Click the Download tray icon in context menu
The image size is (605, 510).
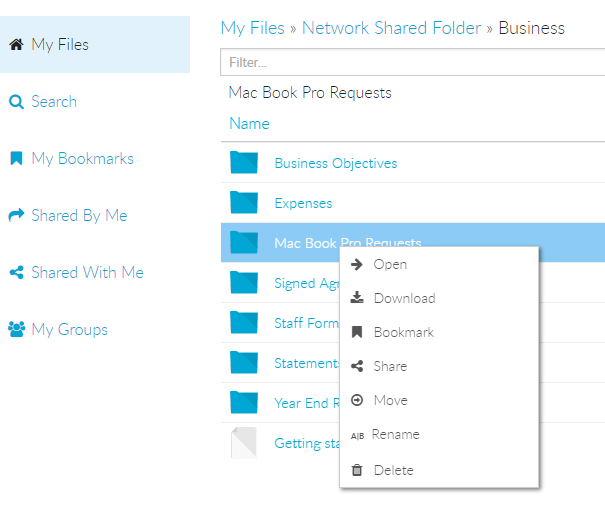coord(357,297)
